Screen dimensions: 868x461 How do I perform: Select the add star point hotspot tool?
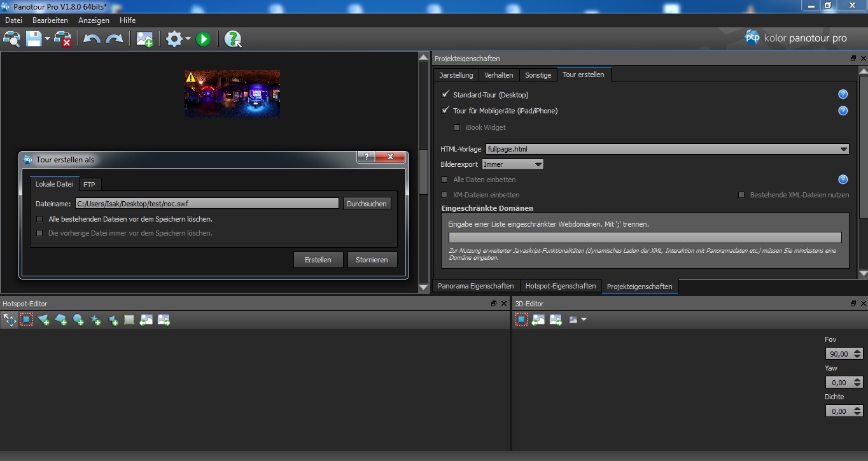tap(95, 320)
